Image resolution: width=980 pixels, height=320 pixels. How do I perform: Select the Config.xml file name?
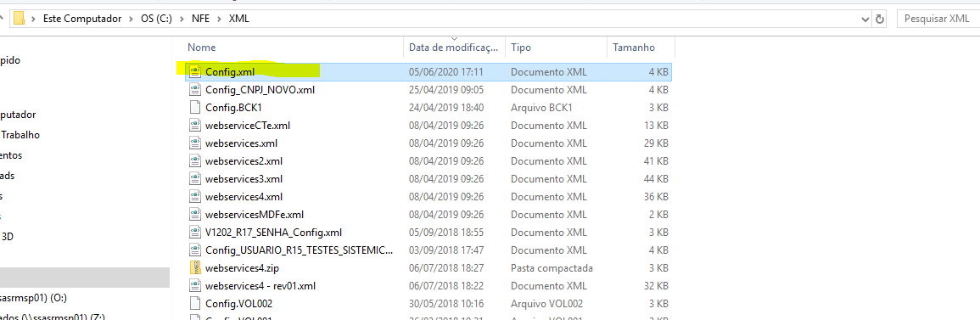[230, 72]
